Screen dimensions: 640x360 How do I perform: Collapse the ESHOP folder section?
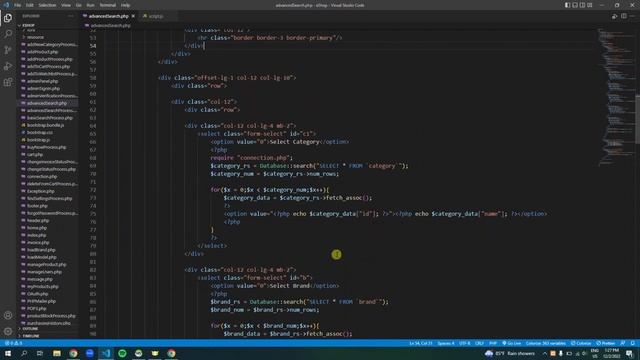point(47,25)
